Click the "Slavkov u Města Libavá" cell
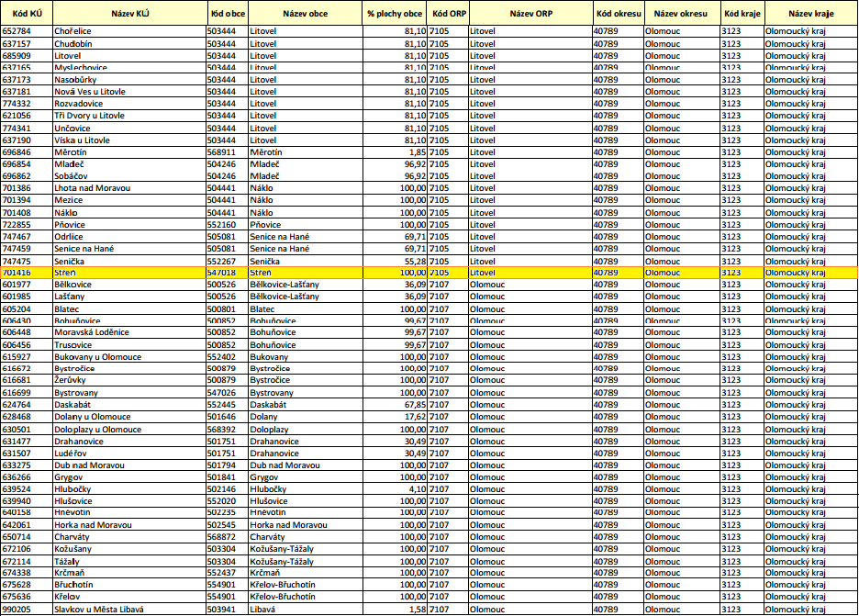The height and width of the screenshot is (616, 859). coord(129,610)
